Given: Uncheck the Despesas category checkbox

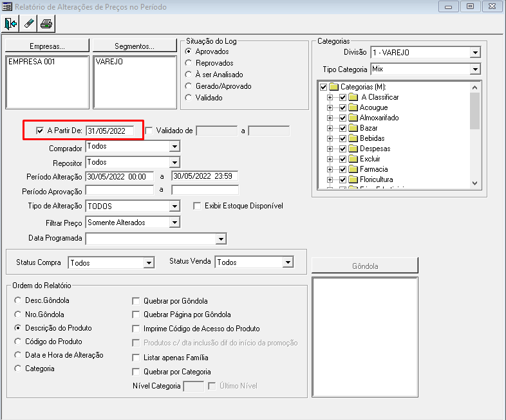Looking at the screenshot, I should [x=342, y=149].
